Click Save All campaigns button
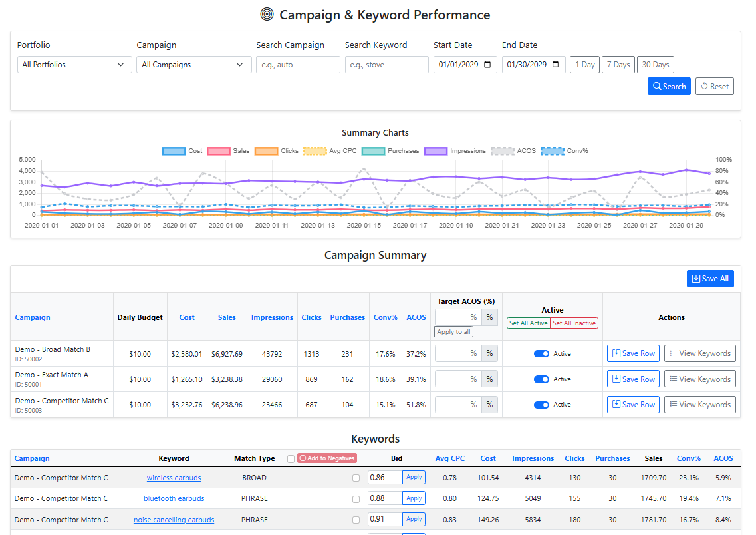 (x=709, y=279)
